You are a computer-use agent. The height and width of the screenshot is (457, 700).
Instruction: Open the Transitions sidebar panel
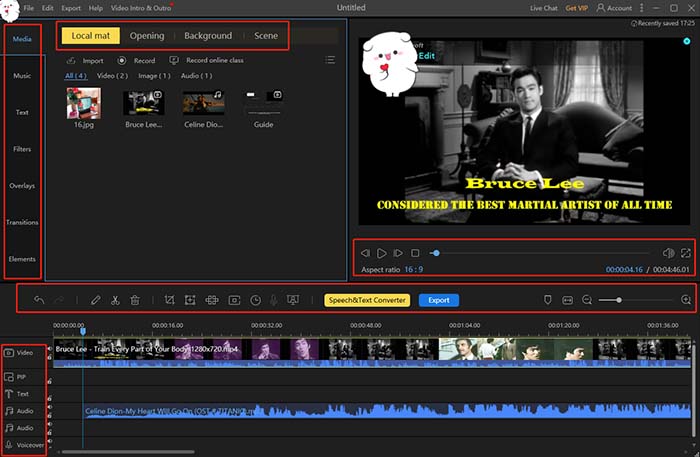22,222
